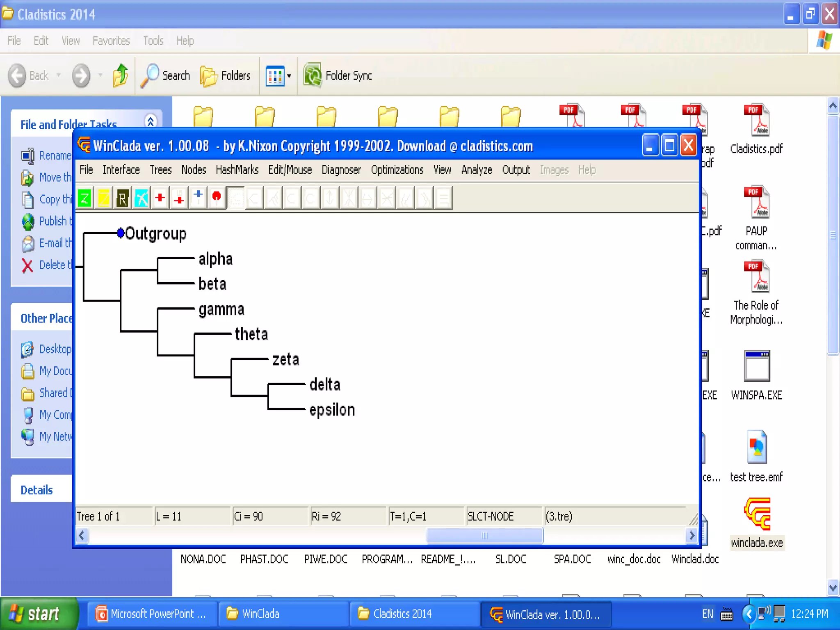This screenshot has width=840, height=630.
Task: Click the dark R toolbar button
Action: pyautogui.click(x=122, y=199)
